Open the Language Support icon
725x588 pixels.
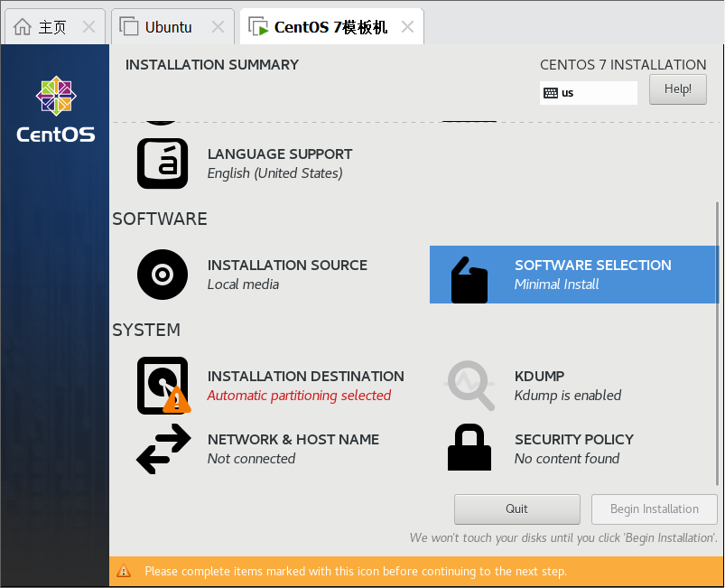point(163,163)
